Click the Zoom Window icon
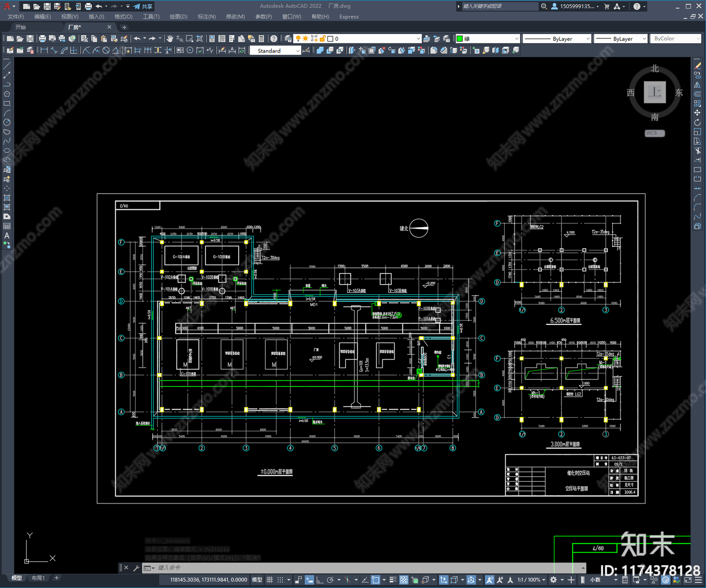 pyautogui.click(x=190, y=39)
